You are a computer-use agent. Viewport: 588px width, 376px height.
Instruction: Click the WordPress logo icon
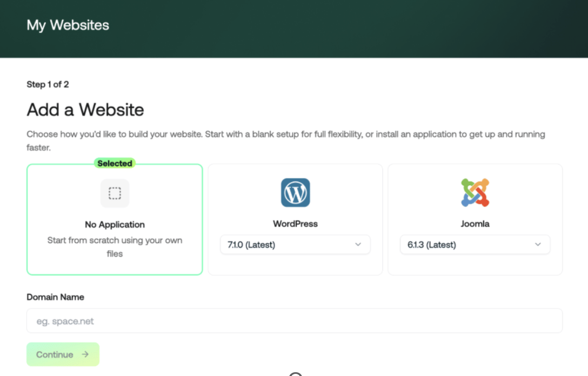point(296,193)
